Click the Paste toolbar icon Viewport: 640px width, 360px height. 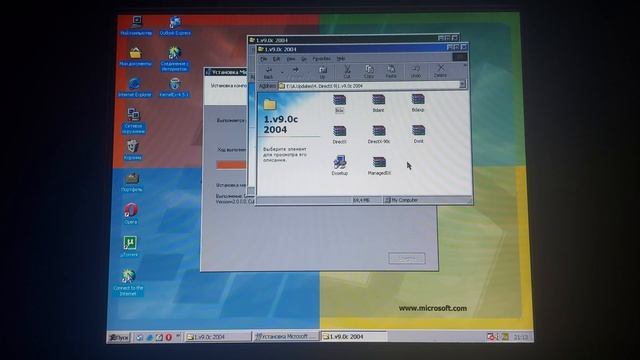point(391,71)
